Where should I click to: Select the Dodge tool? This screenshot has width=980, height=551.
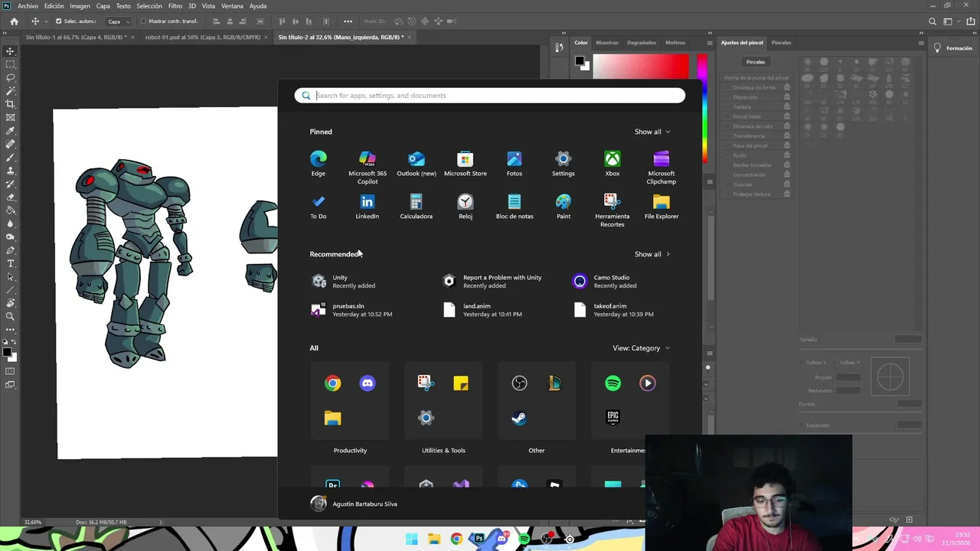[x=10, y=236]
